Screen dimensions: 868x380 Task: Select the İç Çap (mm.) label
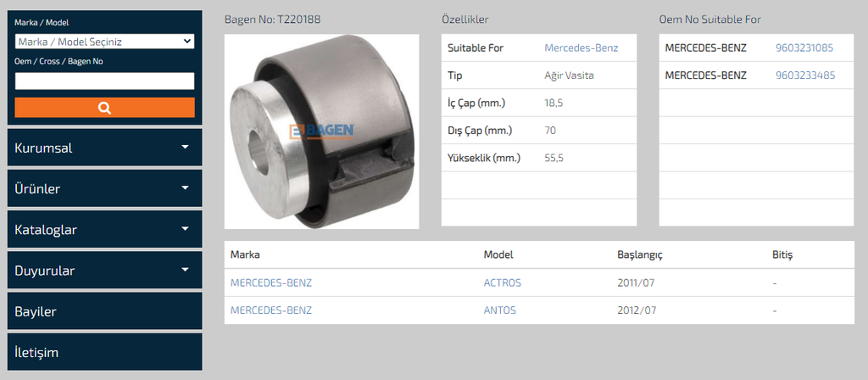tap(476, 103)
